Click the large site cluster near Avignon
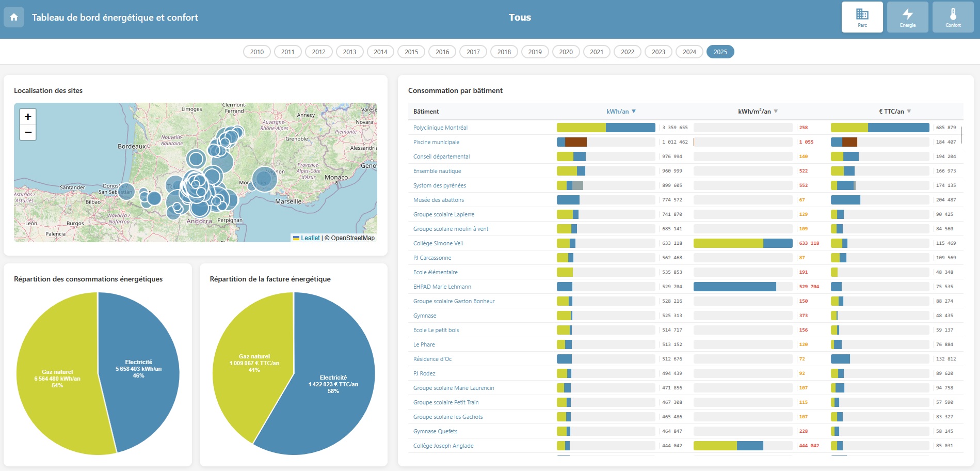 [264, 179]
